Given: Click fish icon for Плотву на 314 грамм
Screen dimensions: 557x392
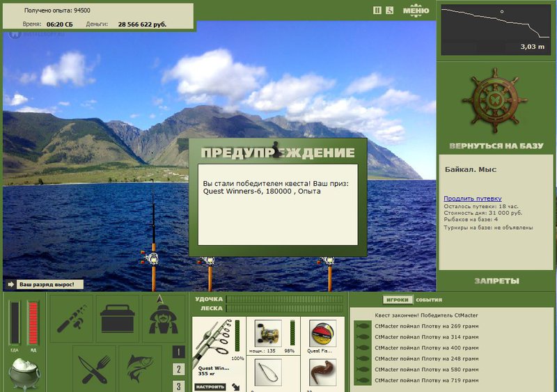Looking at the screenshot, I should pos(363,337).
